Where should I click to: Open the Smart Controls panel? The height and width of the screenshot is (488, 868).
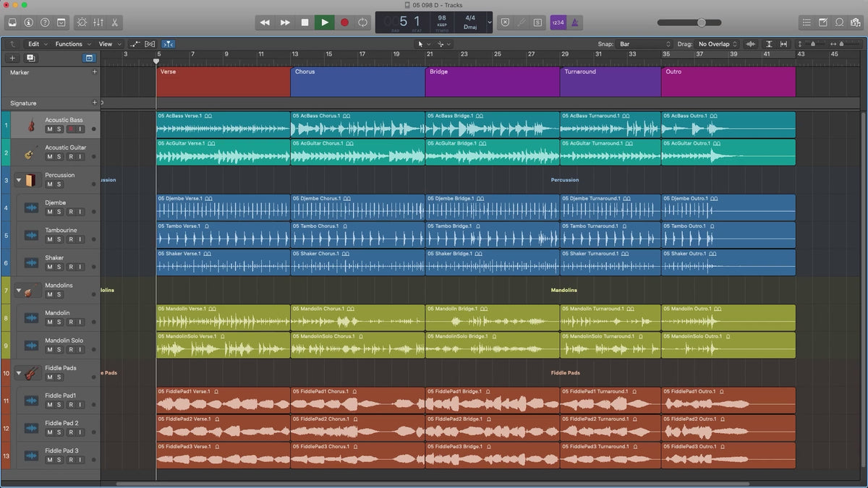[x=81, y=22]
